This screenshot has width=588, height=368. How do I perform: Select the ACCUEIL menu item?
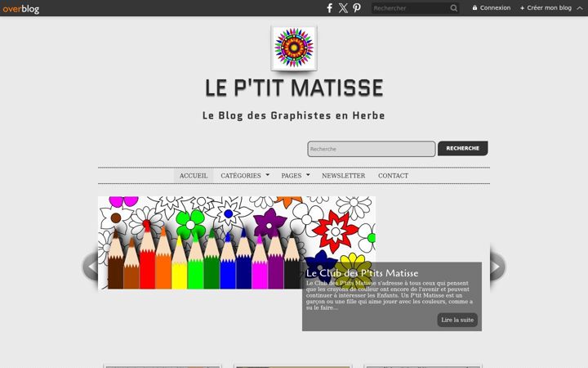click(x=194, y=176)
